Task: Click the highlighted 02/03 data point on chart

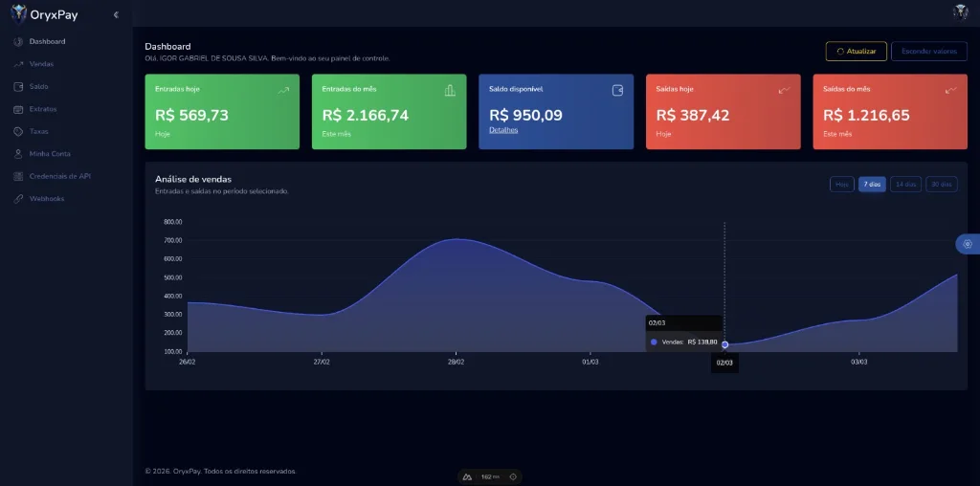Action: click(x=725, y=344)
